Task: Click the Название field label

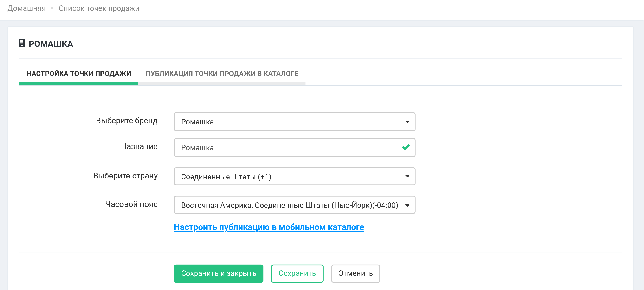Action: [x=139, y=146]
